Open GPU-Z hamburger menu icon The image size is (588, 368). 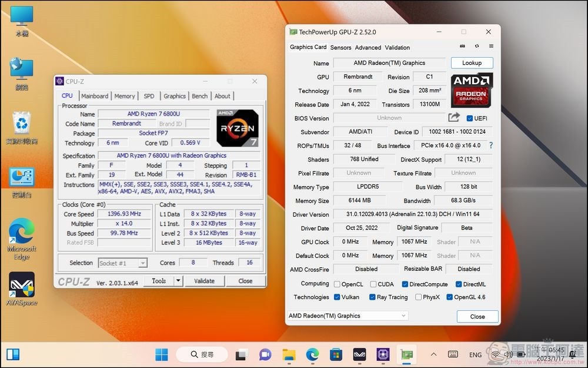491,46
